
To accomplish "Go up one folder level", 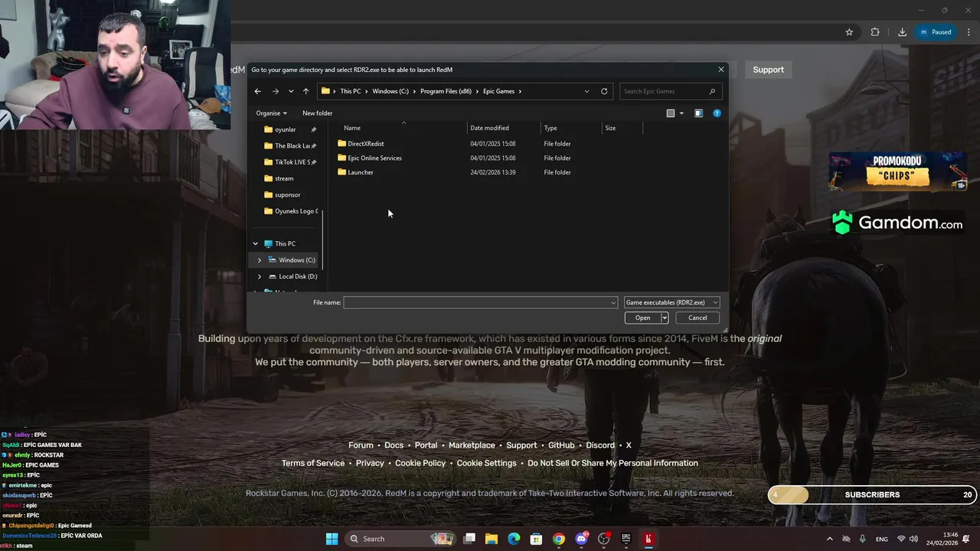I will click(x=305, y=91).
